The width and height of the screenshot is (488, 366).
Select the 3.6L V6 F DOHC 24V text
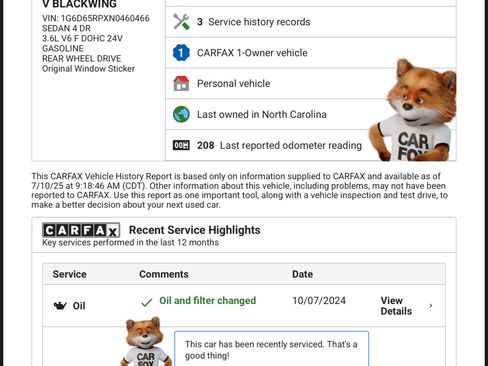(82, 38)
